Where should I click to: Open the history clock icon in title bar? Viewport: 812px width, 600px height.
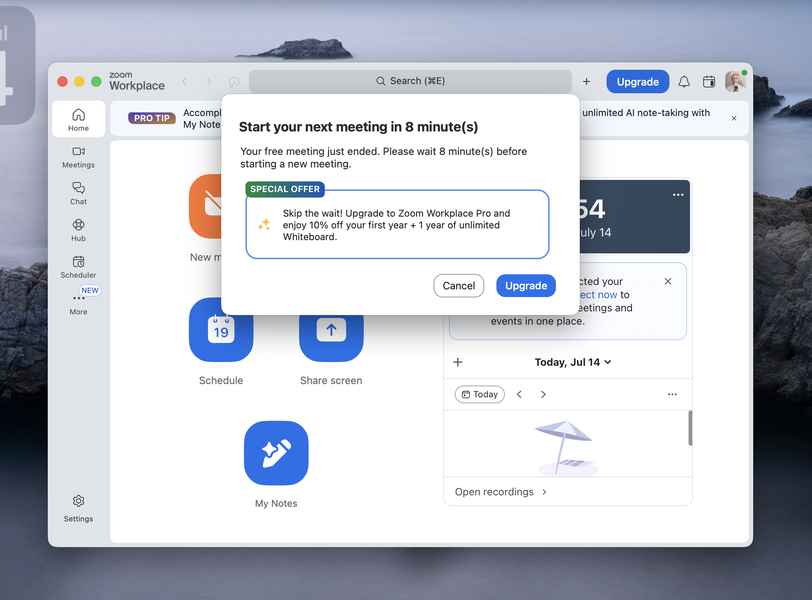(x=234, y=82)
